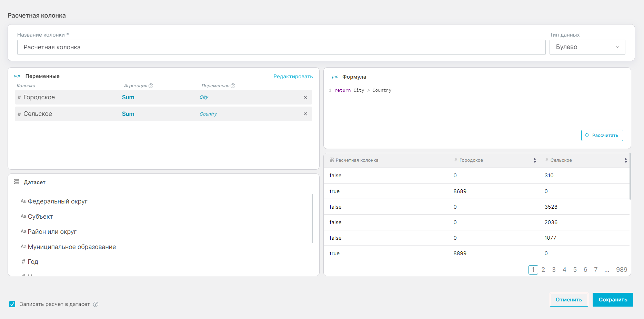Sort the Сельское column in results
The height and width of the screenshot is (319, 644).
coord(625,160)
